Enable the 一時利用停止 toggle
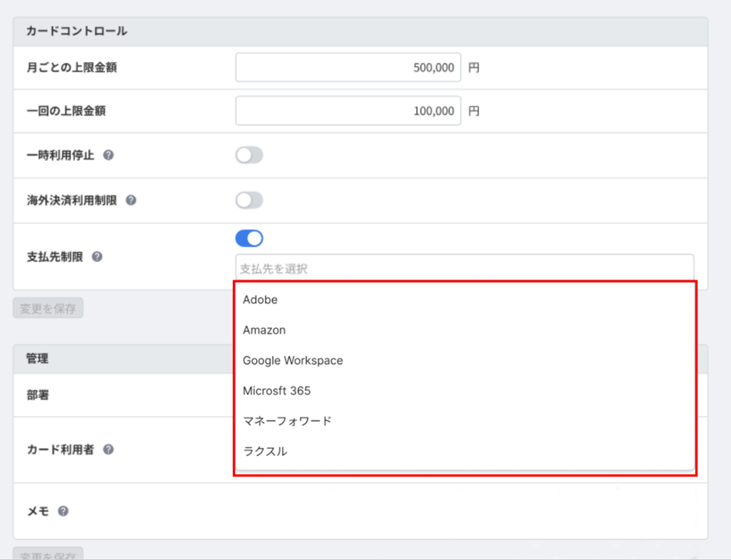The width and height of the screenshot is (731, 560). click(x=249, y=155)
